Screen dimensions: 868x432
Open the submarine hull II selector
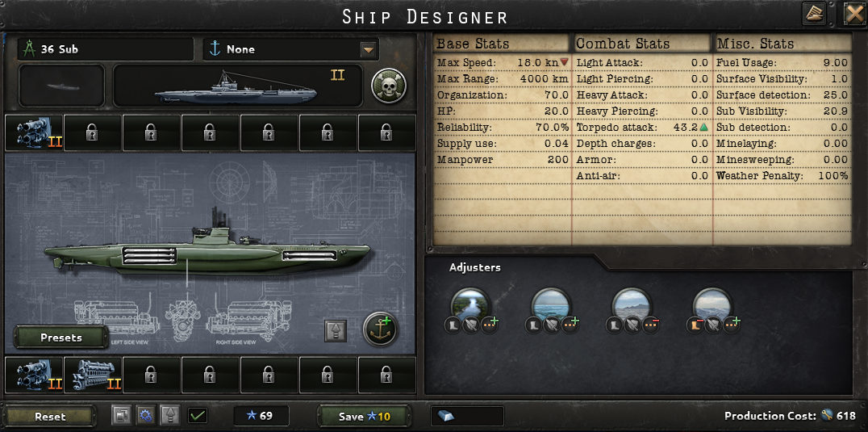point(238,86)
